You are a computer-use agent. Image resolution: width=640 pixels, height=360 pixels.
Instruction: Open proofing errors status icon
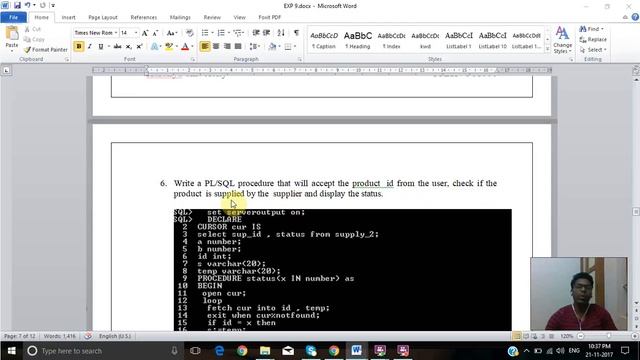coord(88,336)
